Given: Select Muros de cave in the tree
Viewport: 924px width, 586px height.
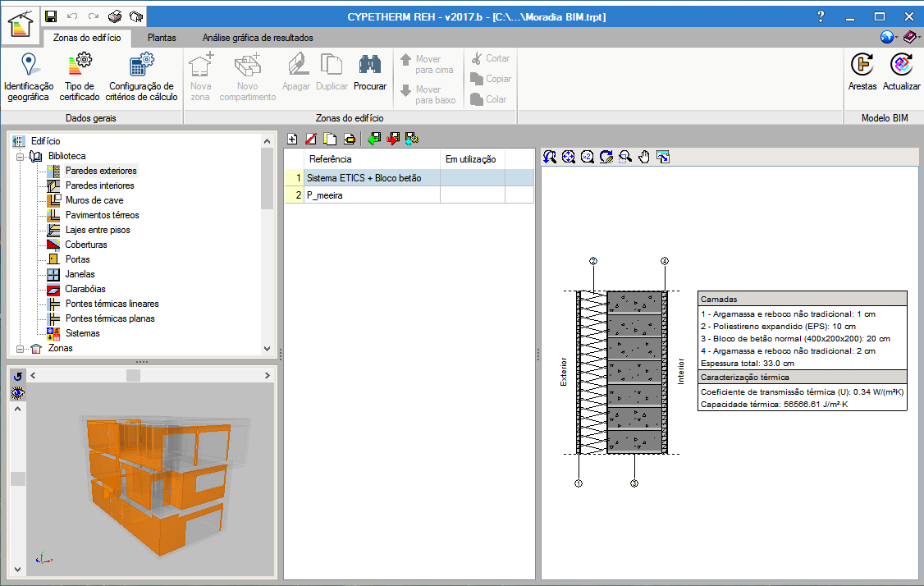Looking at the screenshot, I should [95, 200].
